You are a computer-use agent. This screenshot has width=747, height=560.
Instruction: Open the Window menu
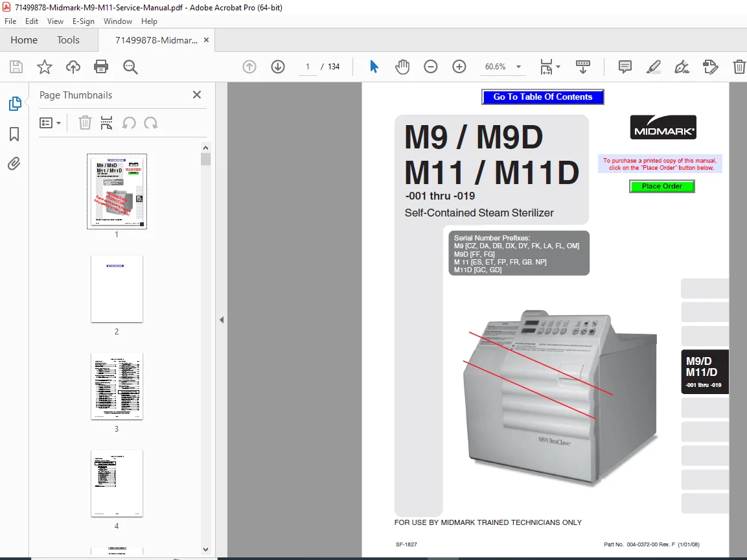pyautogui.click(x=118, y=21)
